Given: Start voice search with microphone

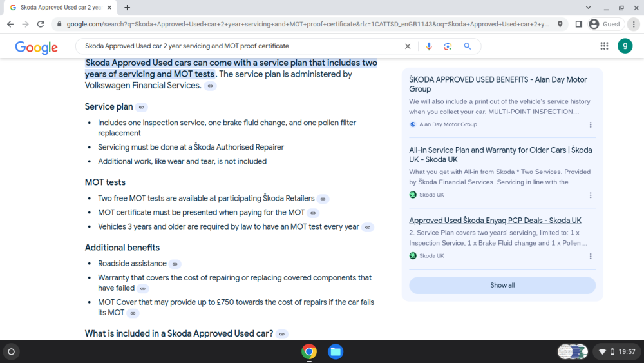Looking at the screenshot, I should (x=429, y=46).
